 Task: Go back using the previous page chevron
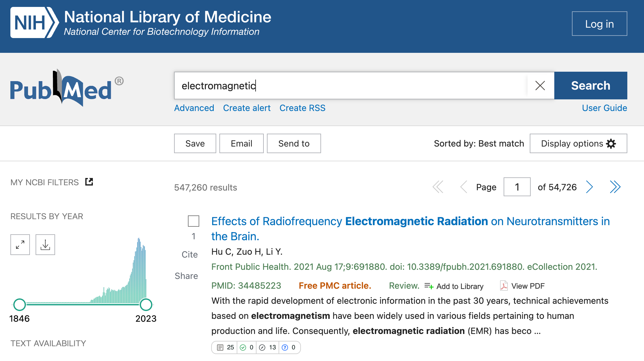[x=463, y=187]
